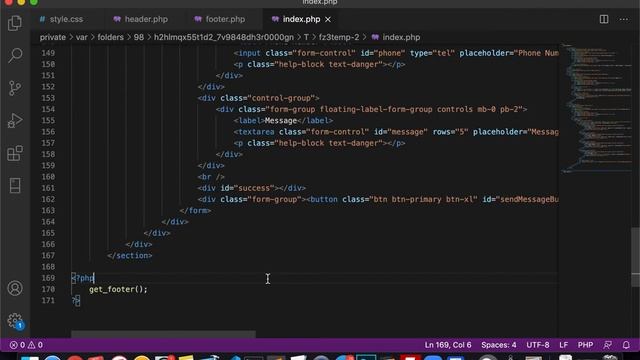Open the sidebar icon below Extensions
640x360 pixels.
[x=15, y=186]
